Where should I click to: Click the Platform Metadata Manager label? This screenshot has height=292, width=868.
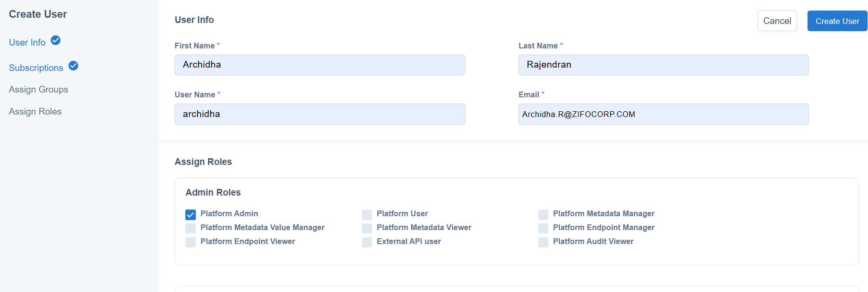[x=604, y=213]
